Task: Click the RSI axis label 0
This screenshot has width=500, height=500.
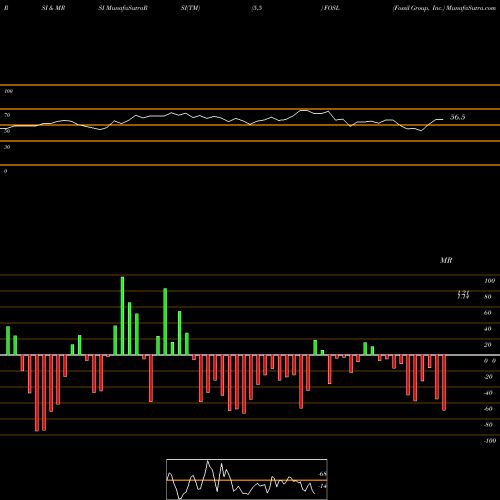Action: [x=6, y=171]
